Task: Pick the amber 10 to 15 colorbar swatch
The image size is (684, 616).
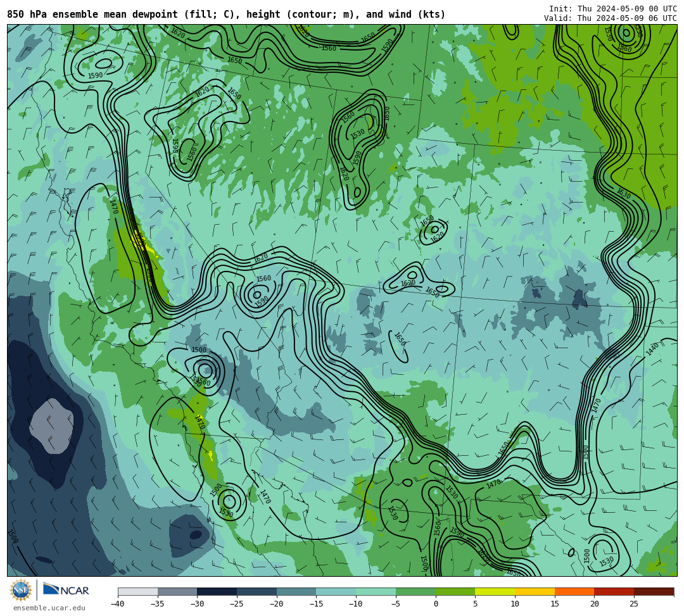Action: [x=535, y=591]
